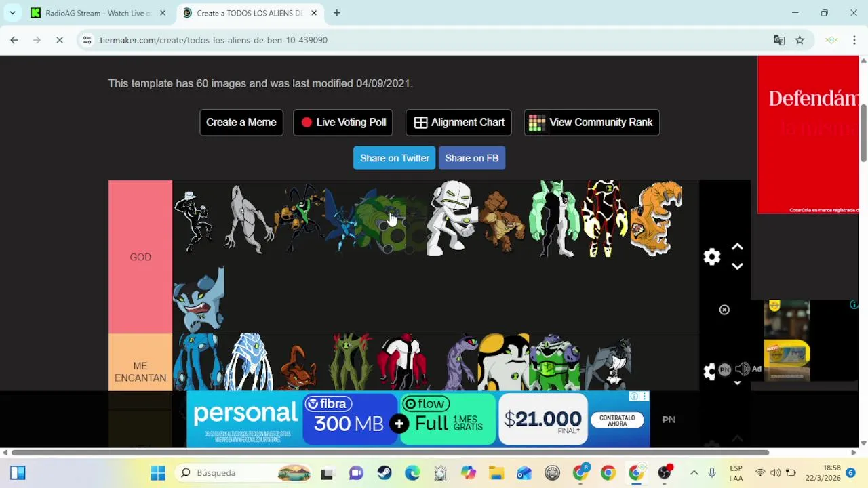Close the tiermaker tab
The height and width of the screenshot is (488, 868).
point(313,13)
